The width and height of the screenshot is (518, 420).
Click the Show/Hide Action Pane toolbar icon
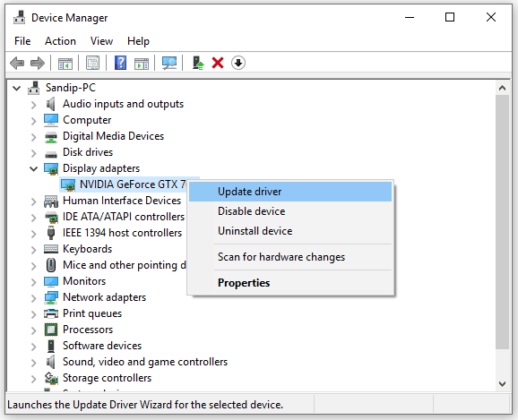coord(142,63)
